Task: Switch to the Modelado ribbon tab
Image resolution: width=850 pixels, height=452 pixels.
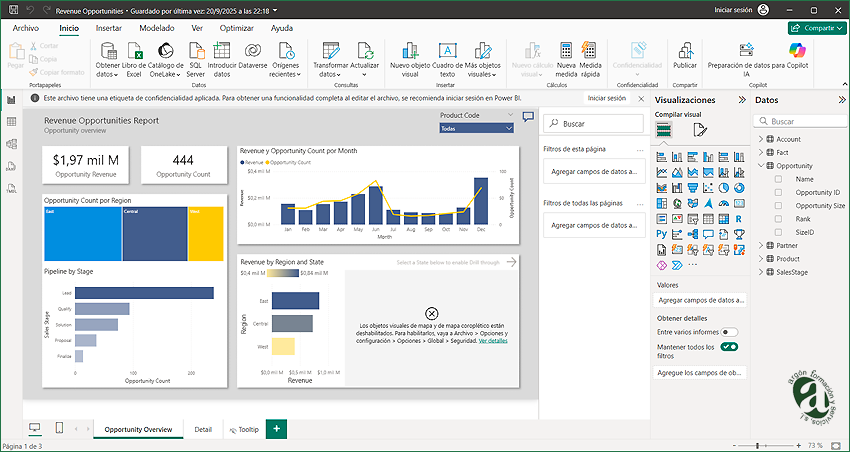Action: [157, 28]
